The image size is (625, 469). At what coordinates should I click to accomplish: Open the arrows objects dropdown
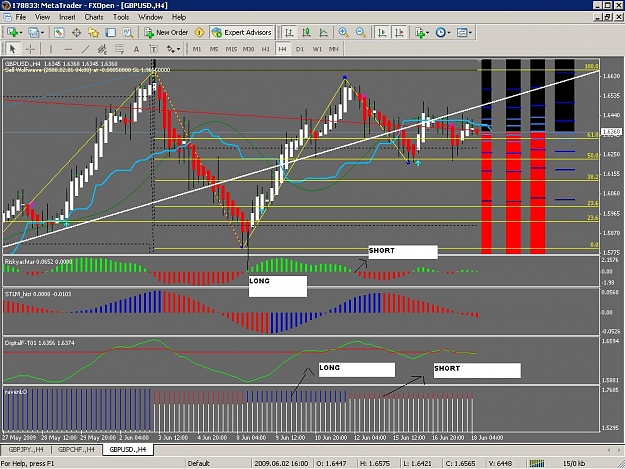(x=173, y=49)
